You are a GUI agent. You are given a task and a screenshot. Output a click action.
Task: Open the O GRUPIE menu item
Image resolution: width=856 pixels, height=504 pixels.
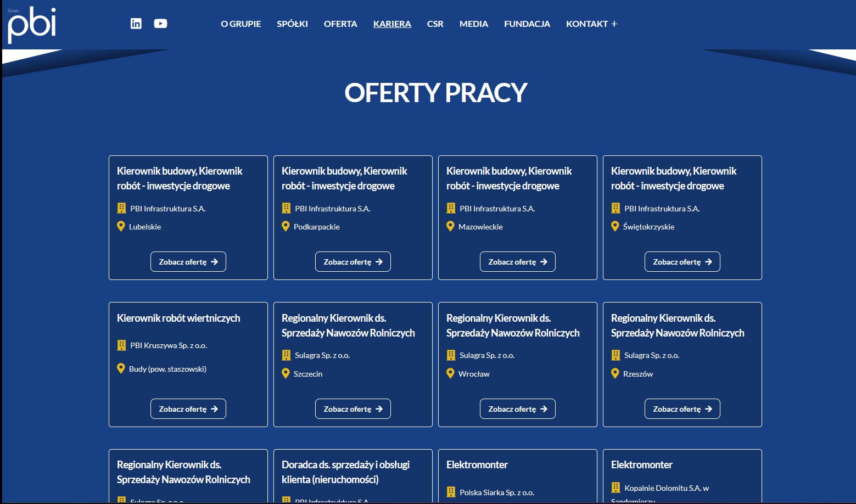(x=241, y=24)
